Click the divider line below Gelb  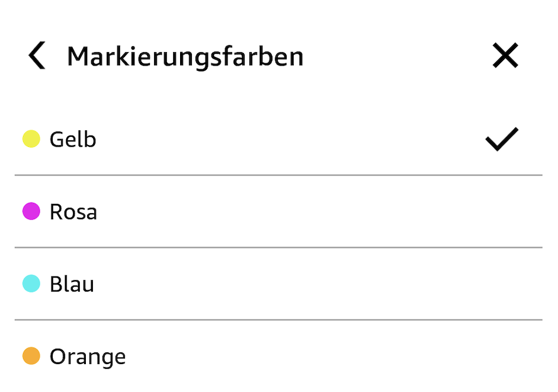[x=278, y=175]
